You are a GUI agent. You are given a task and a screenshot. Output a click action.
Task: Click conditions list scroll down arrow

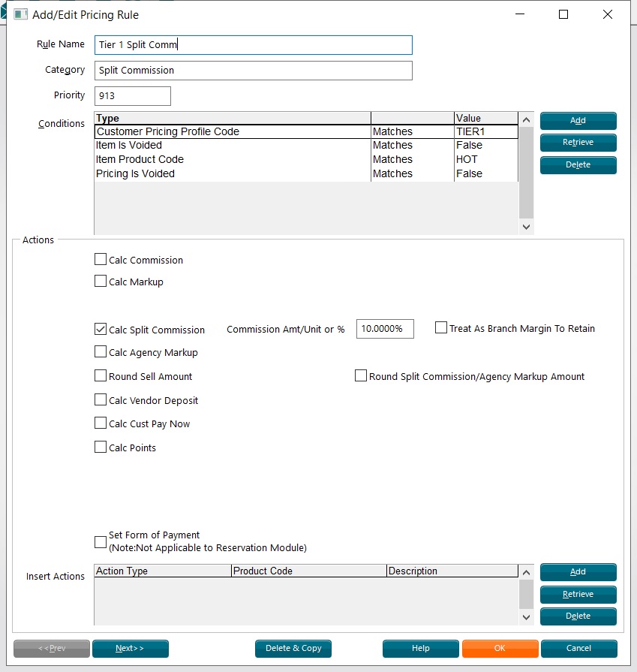(x=527, y=227)
